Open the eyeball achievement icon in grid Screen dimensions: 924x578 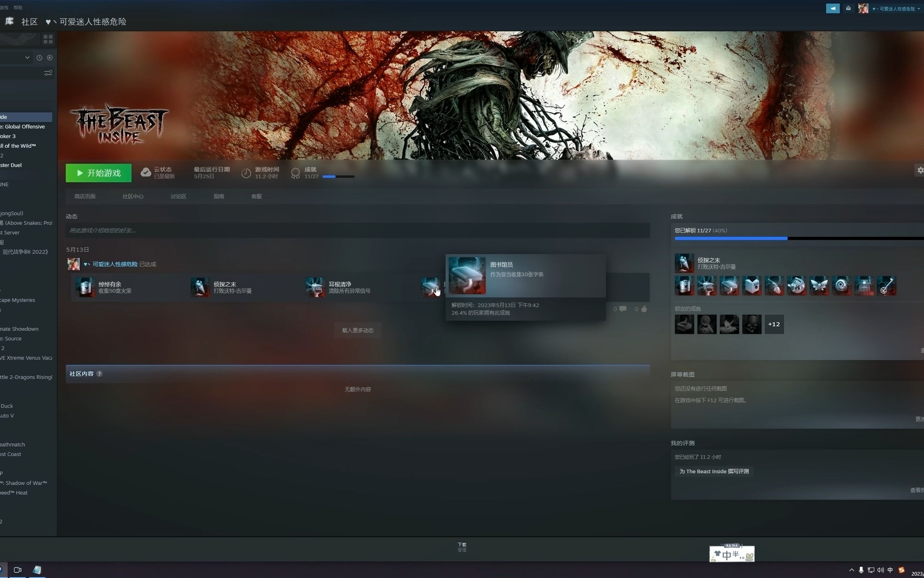842,286
